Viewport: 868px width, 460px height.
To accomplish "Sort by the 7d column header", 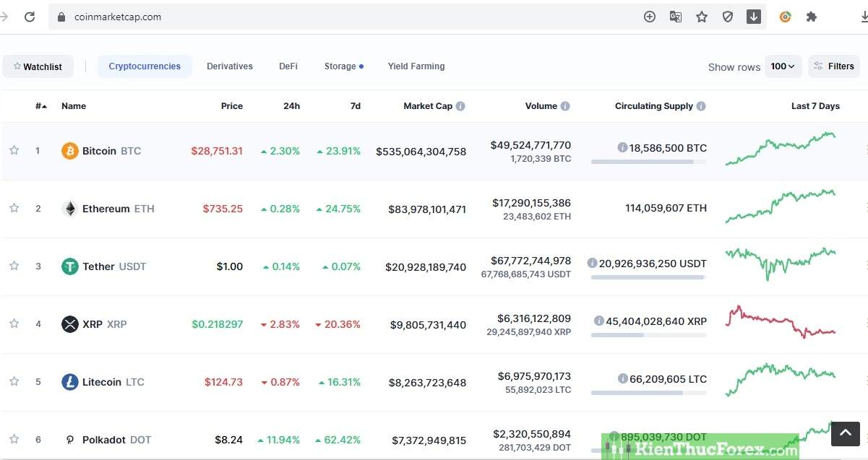I will pyautogui.click(x=356, y=106).
